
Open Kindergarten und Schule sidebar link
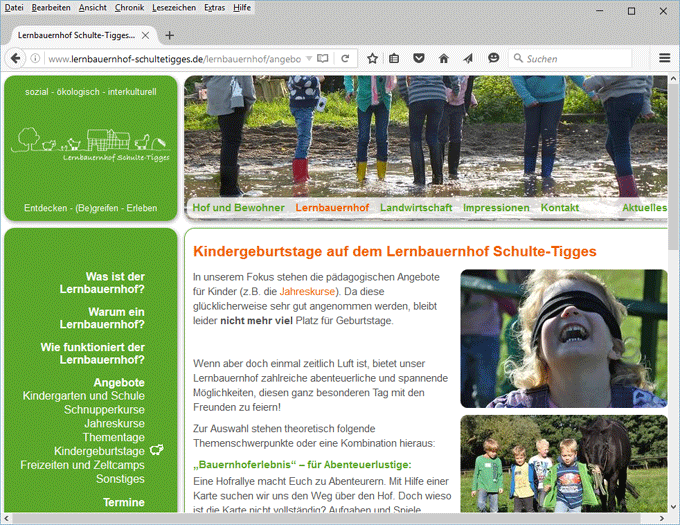point(84,396)
